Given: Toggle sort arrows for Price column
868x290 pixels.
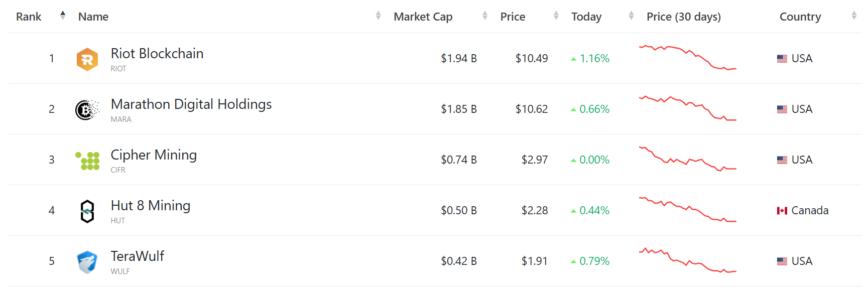Looking at the screenshot, I should tap(556, 16).
